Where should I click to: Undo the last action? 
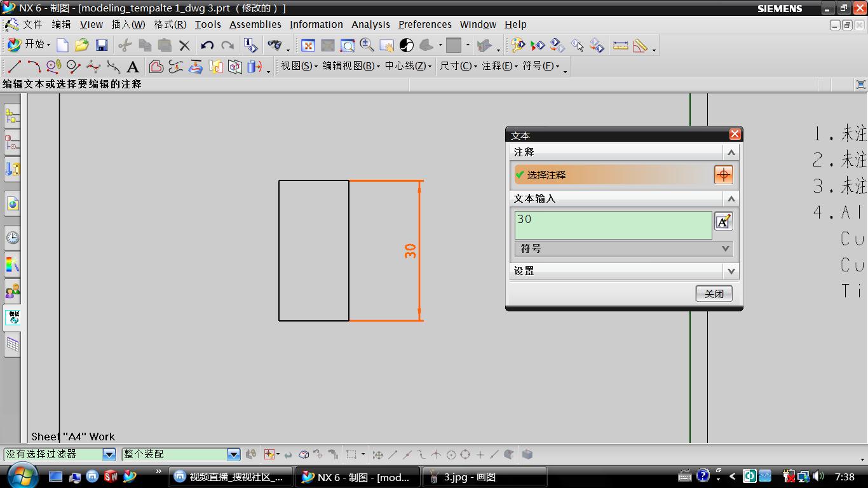point(207,45)
